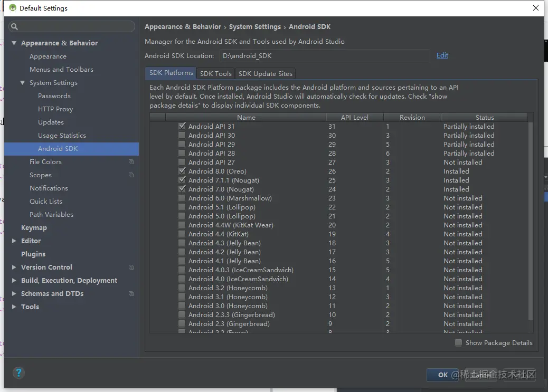Collapse System Settings tree node
Image resolution: width=548 pixels, height=392 pixels.
coord(22,83)
